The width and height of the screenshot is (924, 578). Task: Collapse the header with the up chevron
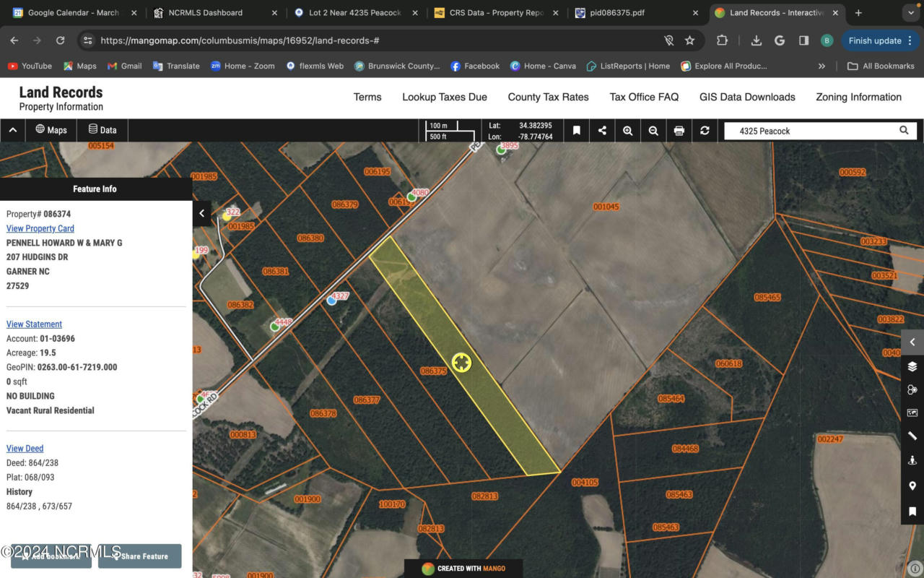[x=13, y=130]
